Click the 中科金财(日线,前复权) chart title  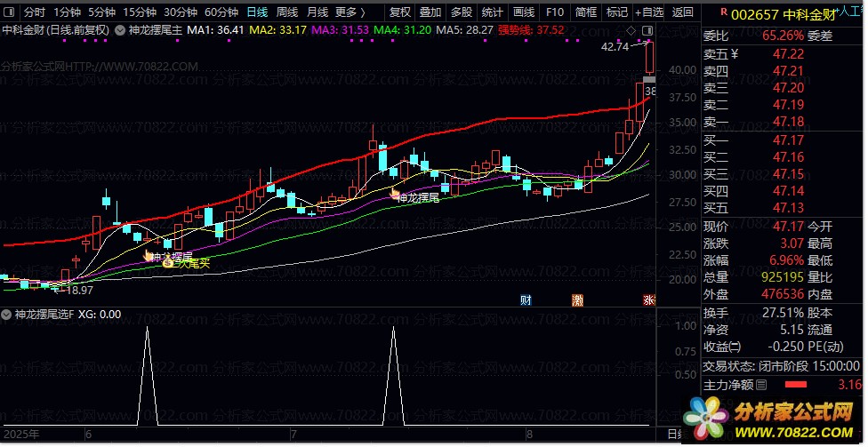click(56, 30)
